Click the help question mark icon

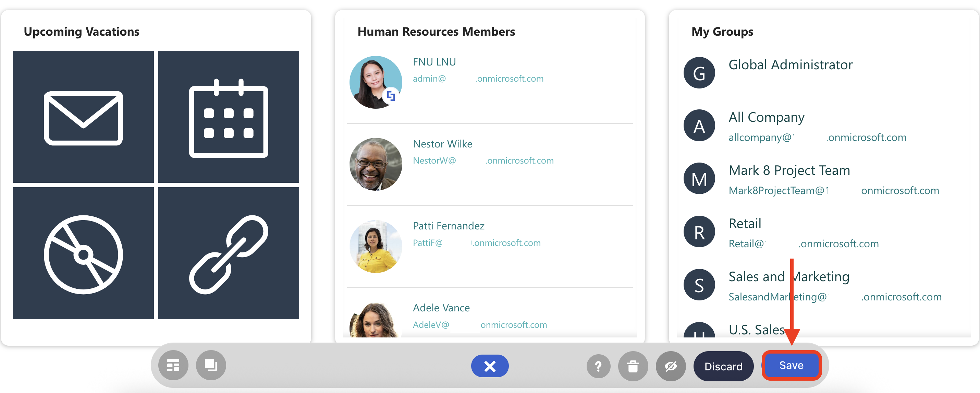point(598,366)
